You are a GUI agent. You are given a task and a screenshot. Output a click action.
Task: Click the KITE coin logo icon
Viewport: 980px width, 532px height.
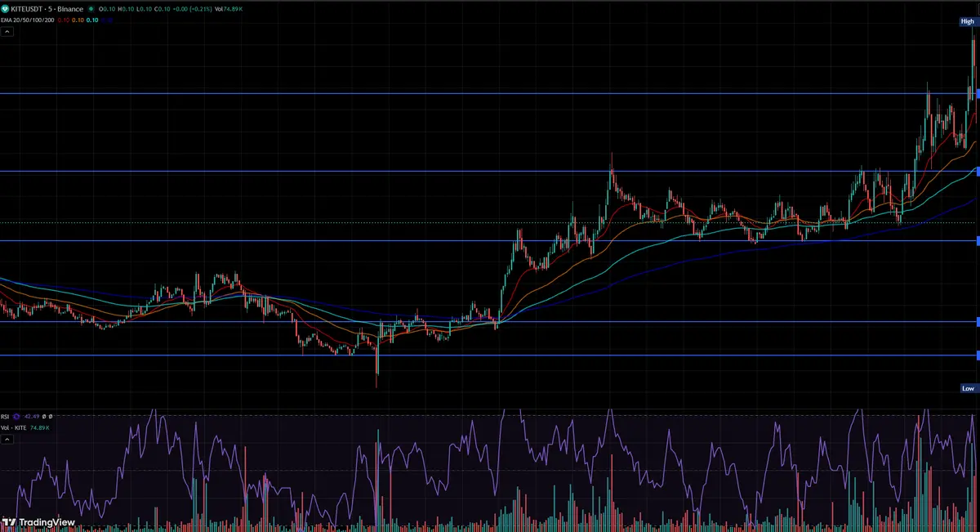[5, 9]
